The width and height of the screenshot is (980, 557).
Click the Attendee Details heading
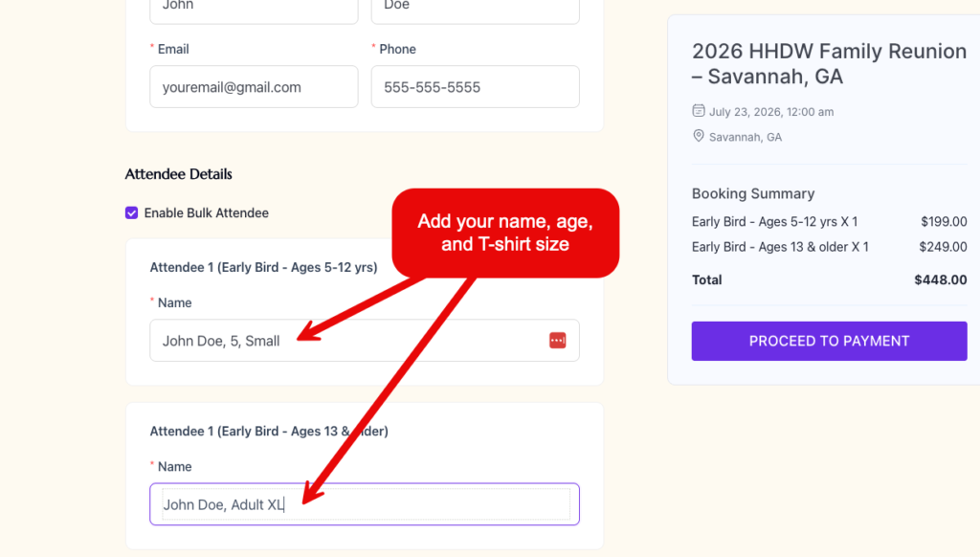pyautogui.click(x=179, y=174)
